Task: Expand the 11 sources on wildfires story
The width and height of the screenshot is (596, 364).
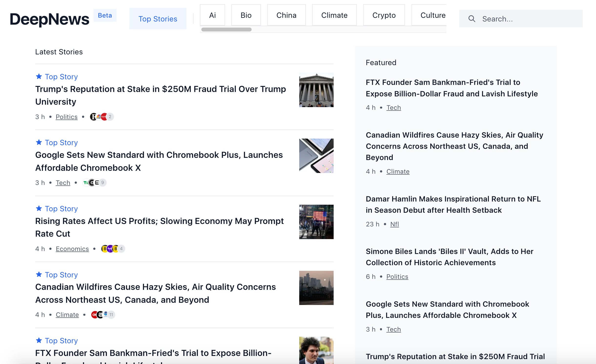Action: tap(111, 315)
